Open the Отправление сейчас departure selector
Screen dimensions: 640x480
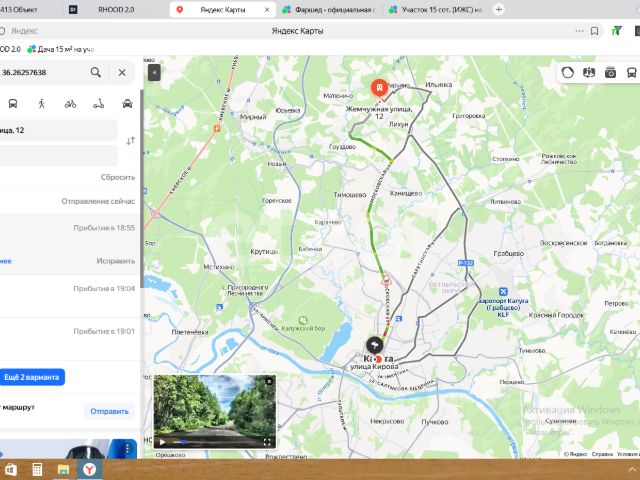pos(98,201)
